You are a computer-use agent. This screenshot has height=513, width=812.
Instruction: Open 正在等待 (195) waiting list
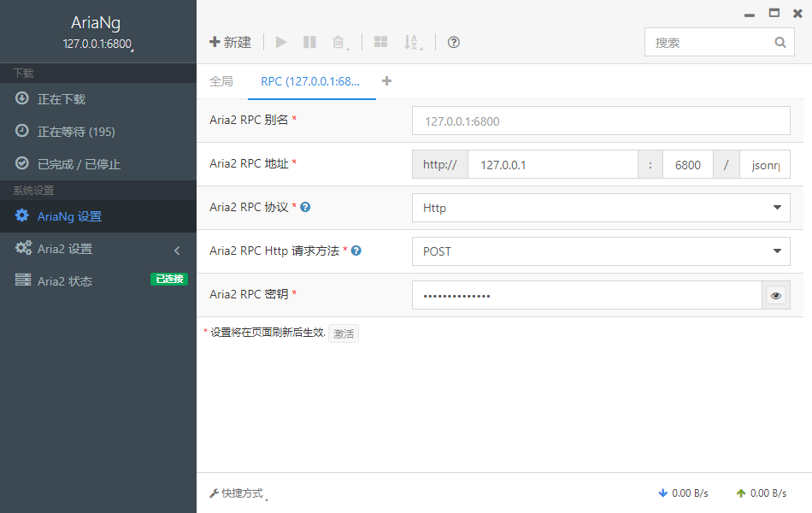click(x=98, y=132)
